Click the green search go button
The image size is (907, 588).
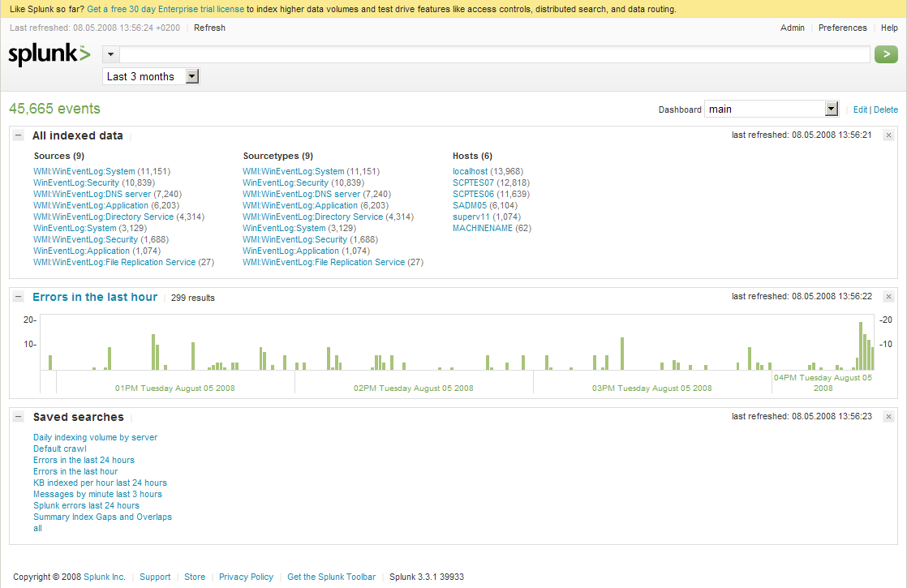coord(886,54)
